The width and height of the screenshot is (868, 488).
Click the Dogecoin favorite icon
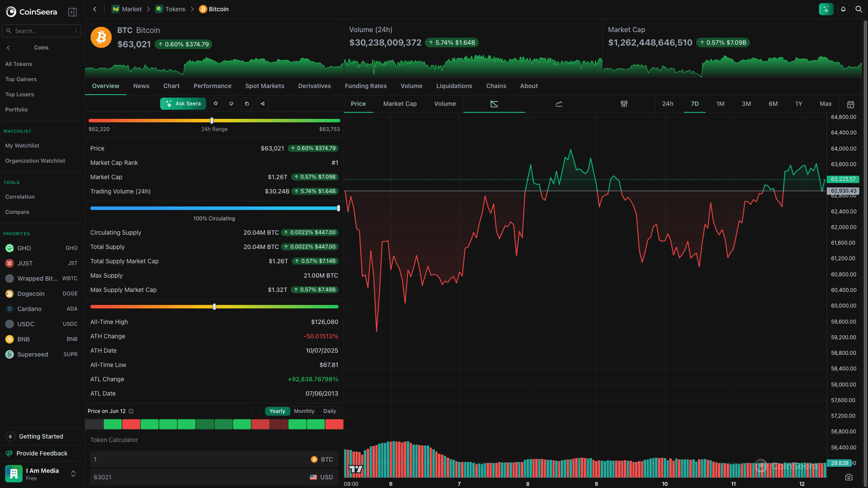pos(10,294)
